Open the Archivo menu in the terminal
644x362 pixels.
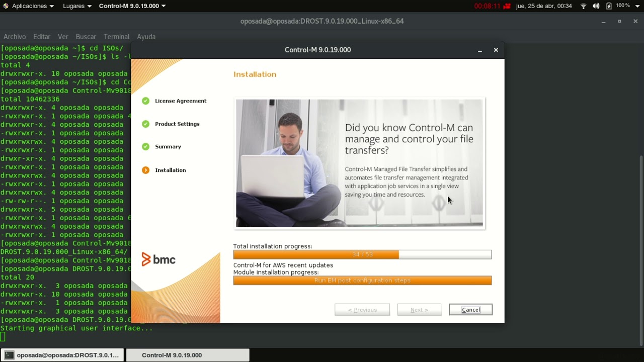coord(15,37)
